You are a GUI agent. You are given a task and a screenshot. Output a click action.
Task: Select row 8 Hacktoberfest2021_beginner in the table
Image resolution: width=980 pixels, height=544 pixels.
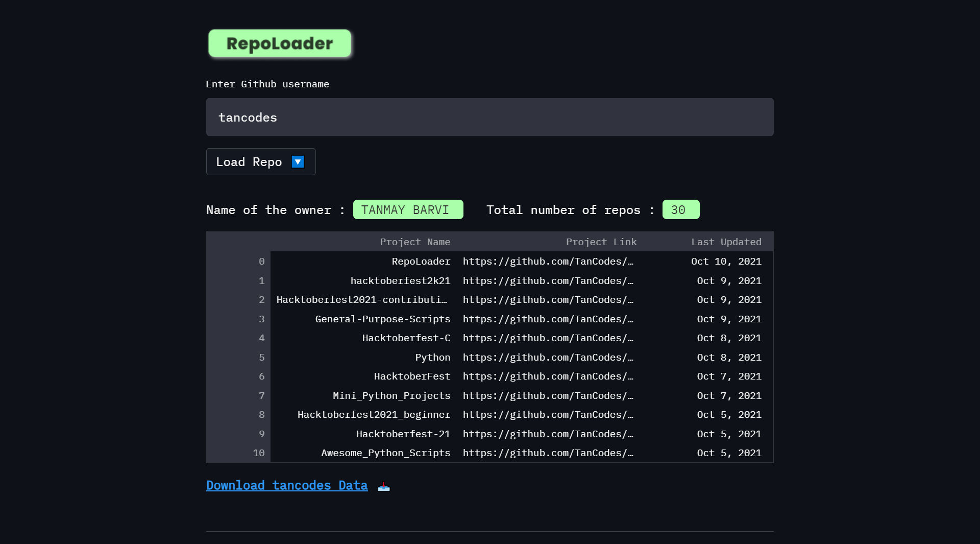pyautogui.click(x=374, y=414)
